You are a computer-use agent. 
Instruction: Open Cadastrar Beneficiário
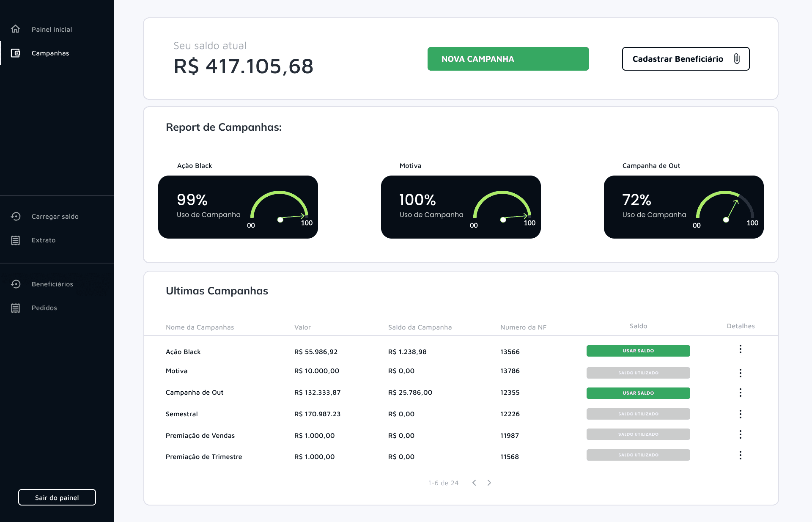coord(678,59)
